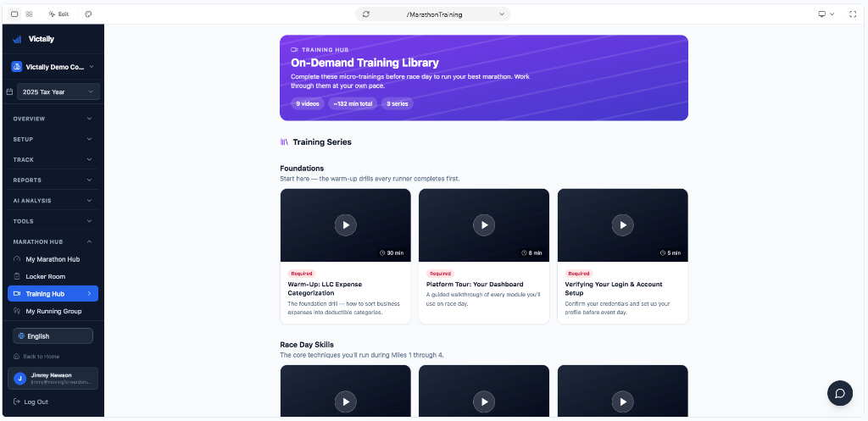Open the English language selector
Viewport: 868px width, 421px height.
coord(53,335)
